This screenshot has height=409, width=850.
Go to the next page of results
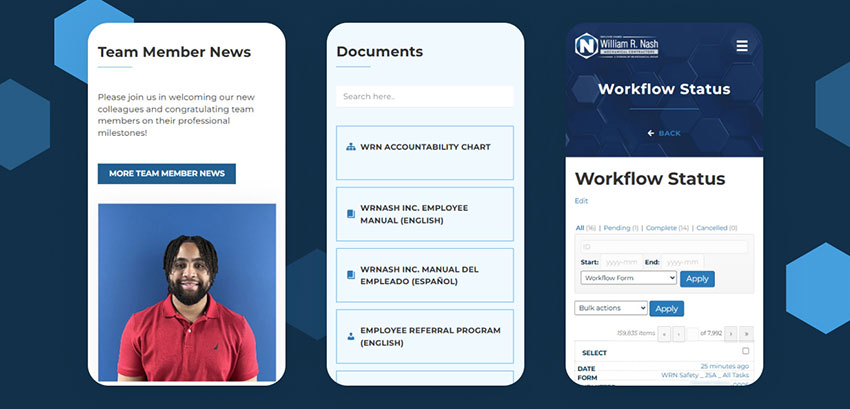pos(730,333)
